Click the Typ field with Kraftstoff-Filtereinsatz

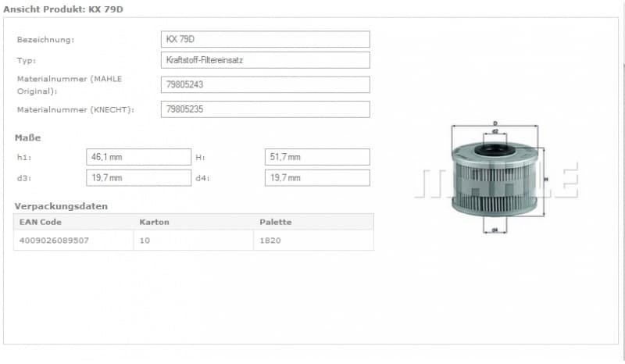(x=266, y=60)
